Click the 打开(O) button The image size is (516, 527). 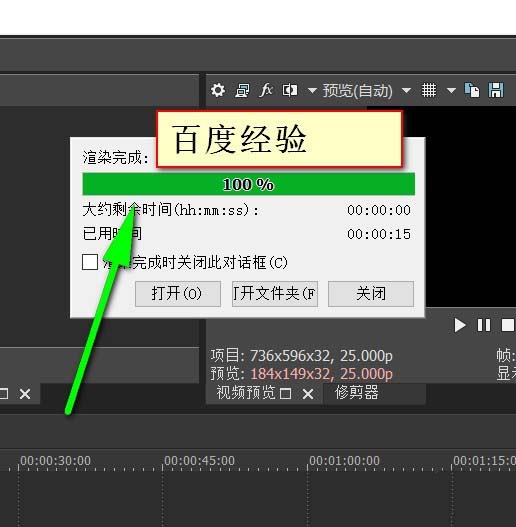click(x=178, y=294)
